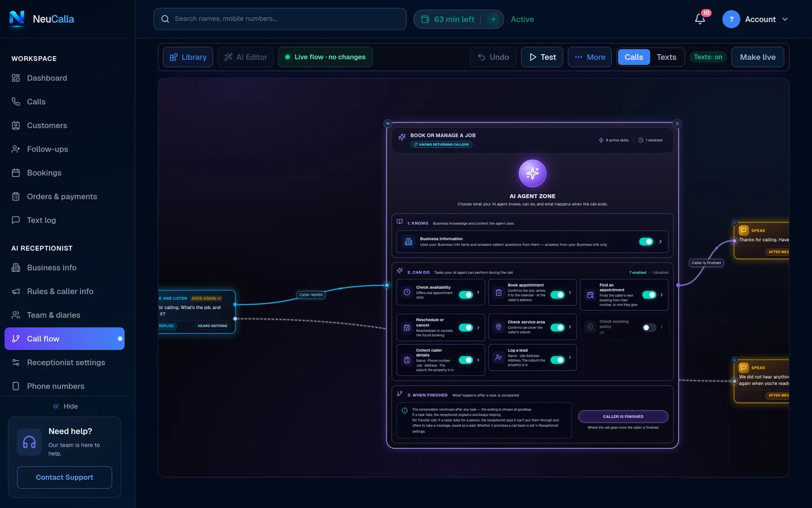This screenshot has width=812, height=508.
Task: Enable the Check booking policy toggle
Action: tap(649, 327)
